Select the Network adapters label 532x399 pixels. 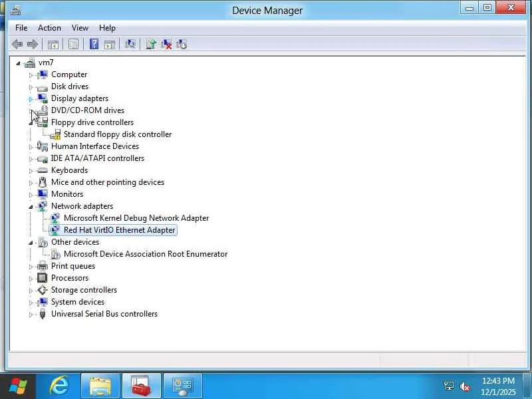pyautogui.click(x=82, y=206)
